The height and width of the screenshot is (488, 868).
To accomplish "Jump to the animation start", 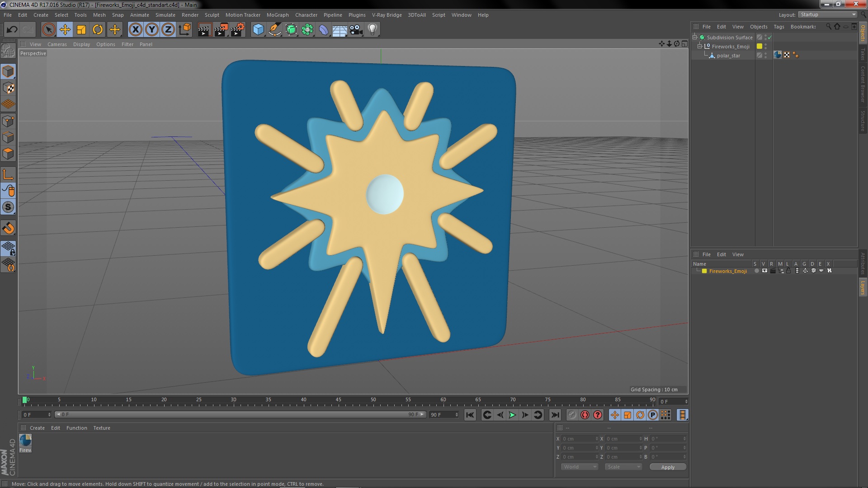I will [470, 415].
